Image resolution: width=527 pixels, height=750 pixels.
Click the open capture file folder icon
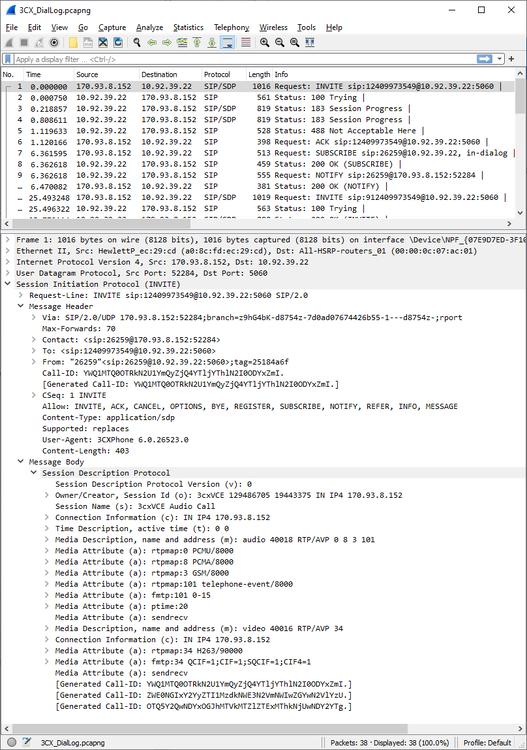pos(73,43)
